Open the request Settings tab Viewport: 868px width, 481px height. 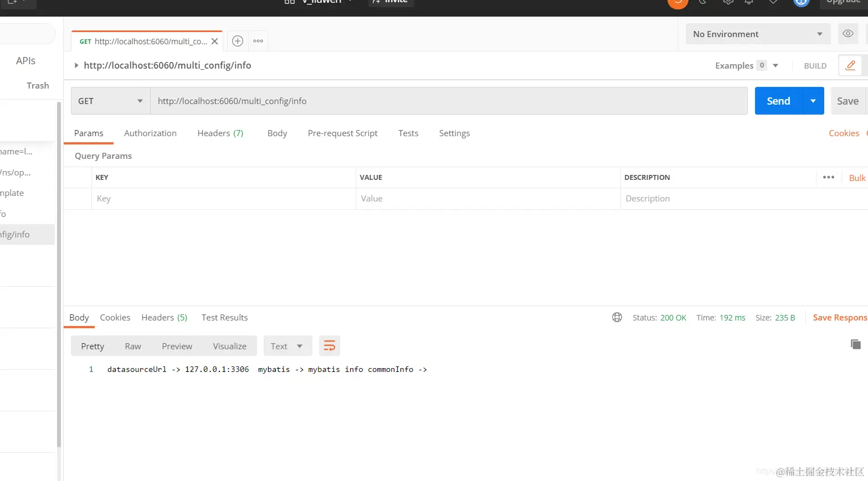454,133
